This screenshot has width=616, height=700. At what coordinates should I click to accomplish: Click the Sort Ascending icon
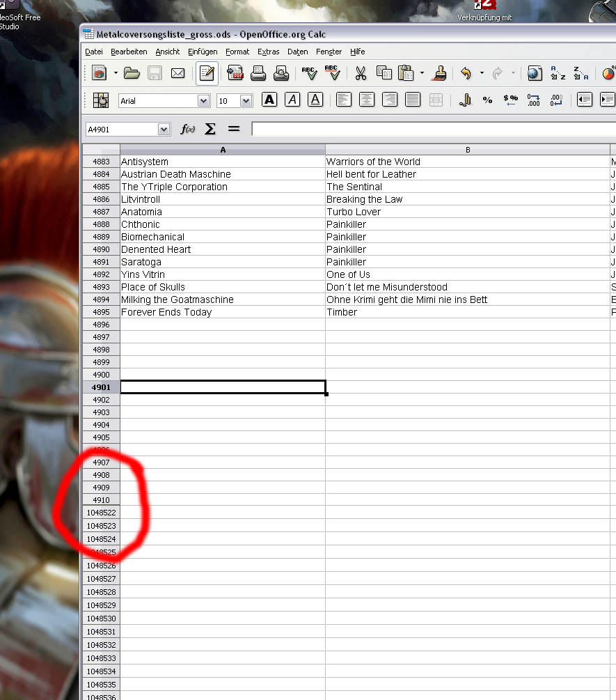tap(558, 73)
